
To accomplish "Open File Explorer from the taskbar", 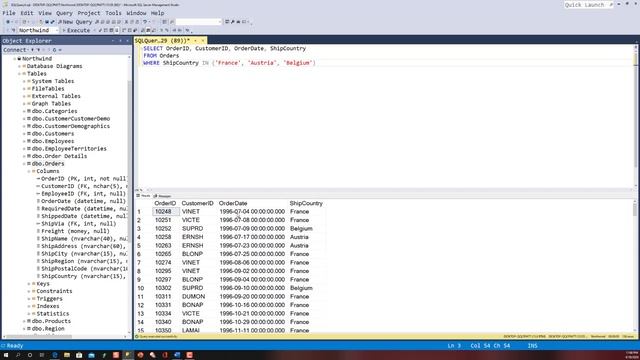I will tap(67, 355).
